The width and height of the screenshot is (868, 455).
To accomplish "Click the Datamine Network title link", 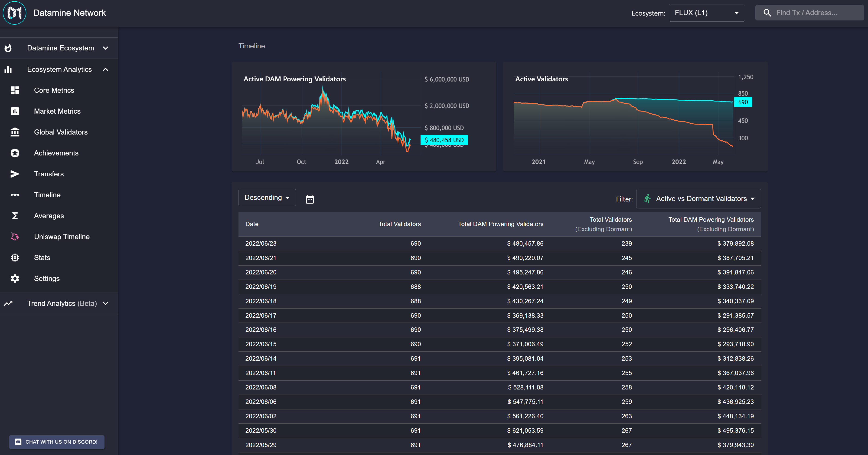I will pos(69,13).
